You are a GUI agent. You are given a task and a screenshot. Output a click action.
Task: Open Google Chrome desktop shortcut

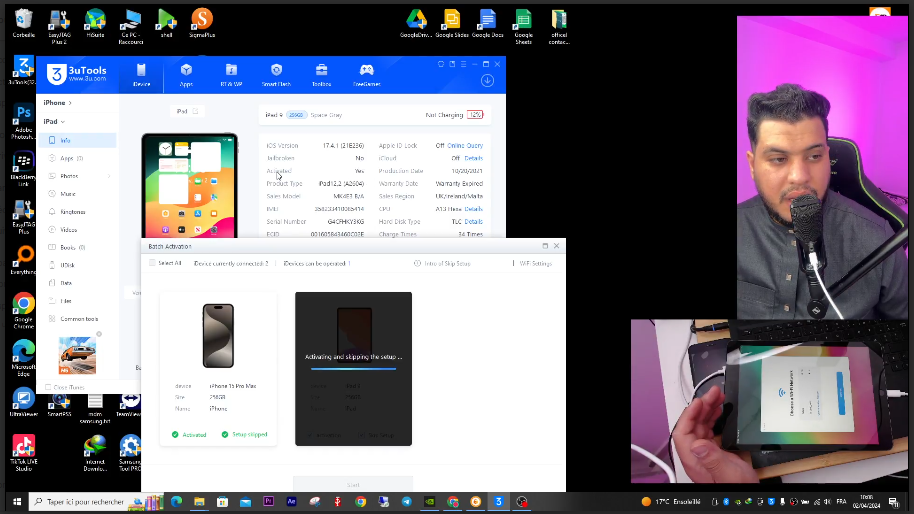tap(23, 311)
